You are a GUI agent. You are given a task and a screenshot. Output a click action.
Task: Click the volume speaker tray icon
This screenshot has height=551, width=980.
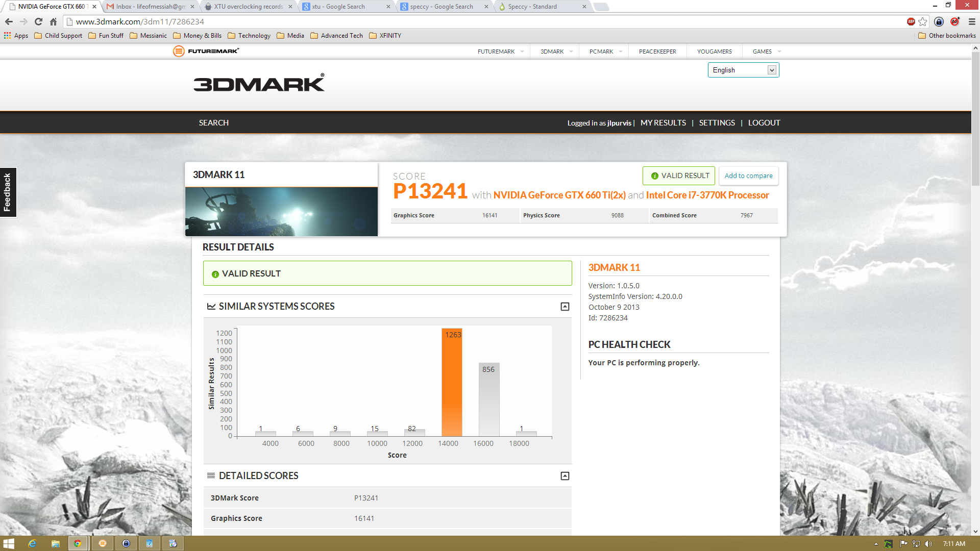928,544
